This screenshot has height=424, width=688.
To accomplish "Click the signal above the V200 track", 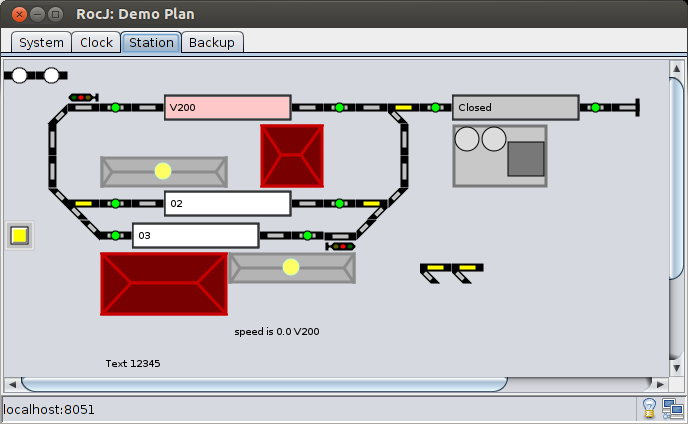I will point(81,97).
